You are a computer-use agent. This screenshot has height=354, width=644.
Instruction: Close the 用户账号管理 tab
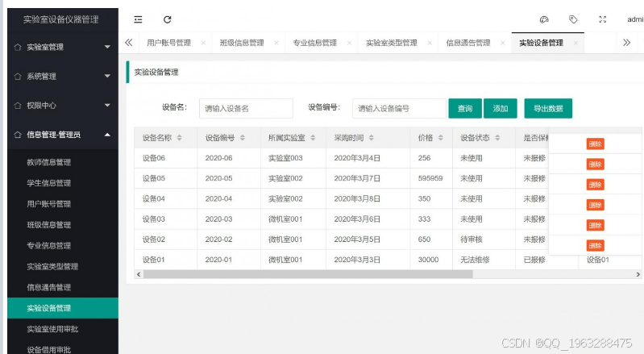pos(203,43)
